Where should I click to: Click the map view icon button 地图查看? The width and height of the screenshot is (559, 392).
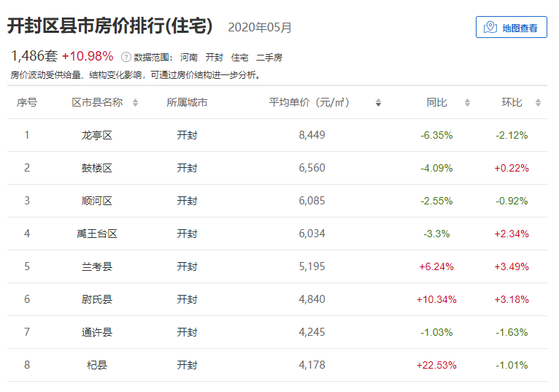512,27
